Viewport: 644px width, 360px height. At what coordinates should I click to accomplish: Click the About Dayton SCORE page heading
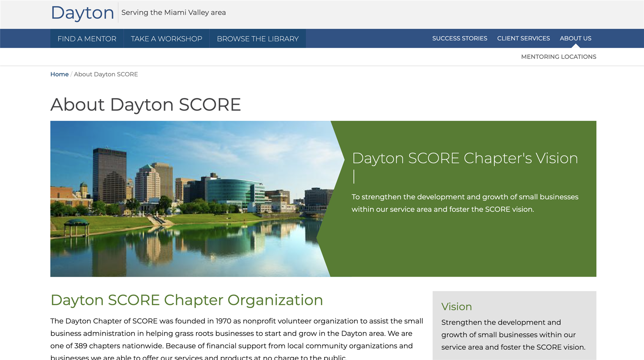145,104
